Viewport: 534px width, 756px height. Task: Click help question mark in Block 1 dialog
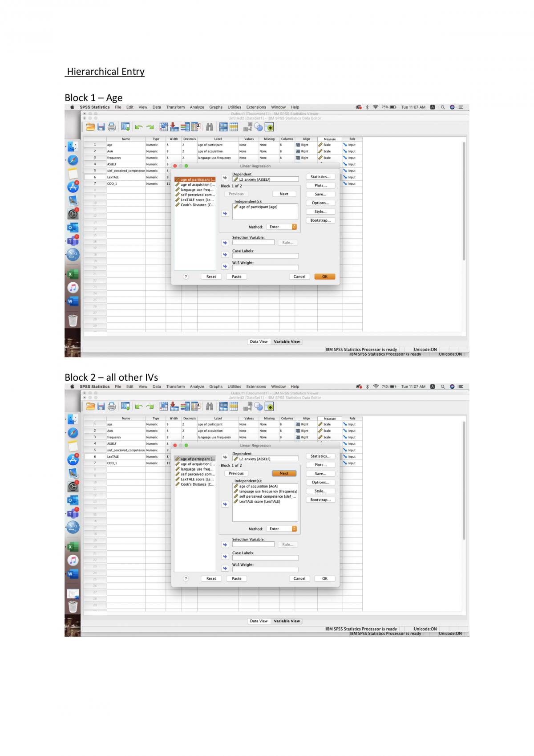pyautogui.click(x=186, y=276)
